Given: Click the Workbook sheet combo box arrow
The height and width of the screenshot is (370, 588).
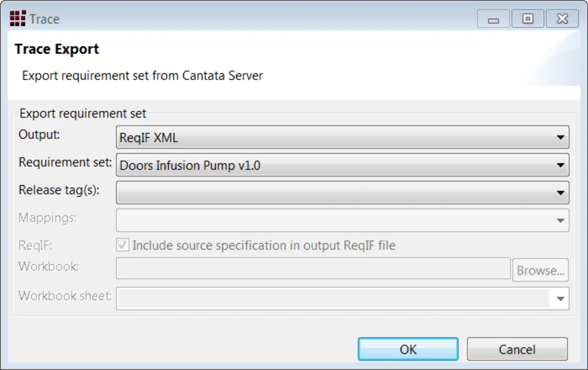Looking at the screenshot, I should 560,299.
